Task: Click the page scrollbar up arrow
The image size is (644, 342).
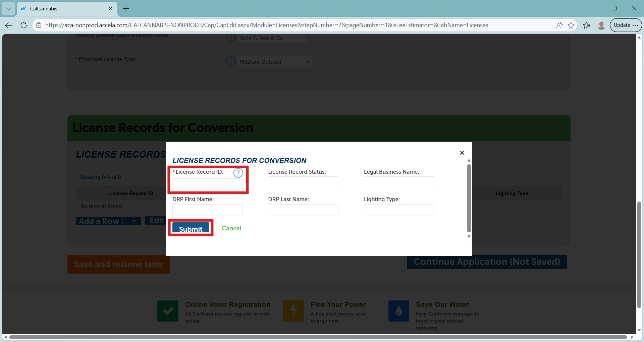Action: click(x=639, y=37)
